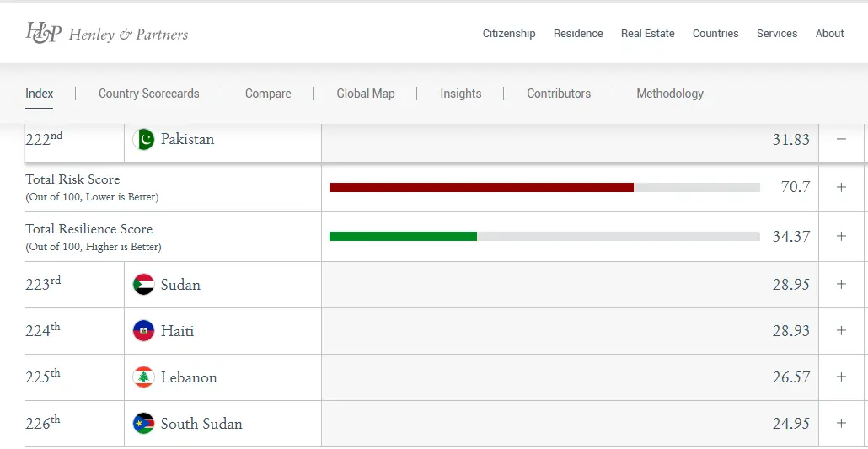868x449 pixels.
Task: Switch to the Global Map tab
Action: tap(366, 94)
